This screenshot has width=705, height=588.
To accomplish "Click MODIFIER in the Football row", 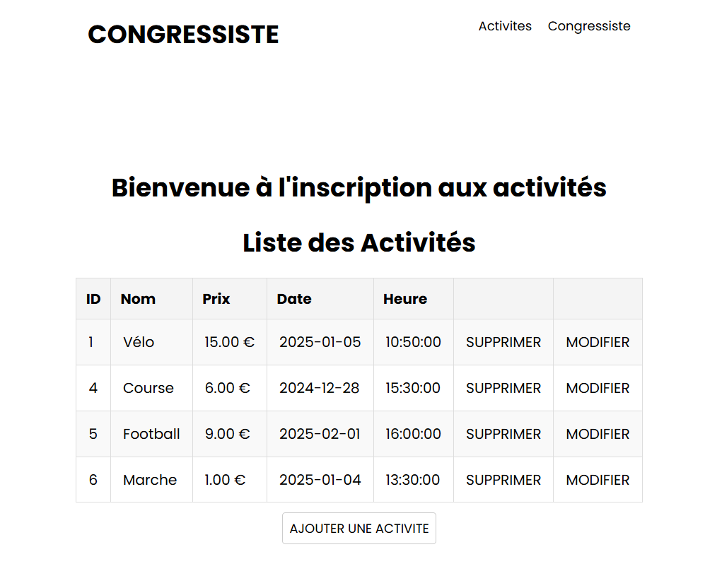I will click(598, 434).
